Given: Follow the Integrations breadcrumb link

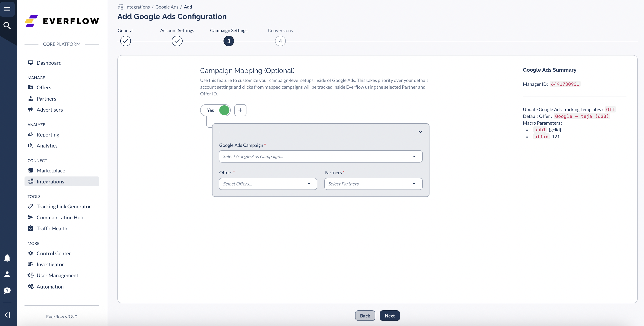Looking at the screenshot, I should click(x=137, y=7).
